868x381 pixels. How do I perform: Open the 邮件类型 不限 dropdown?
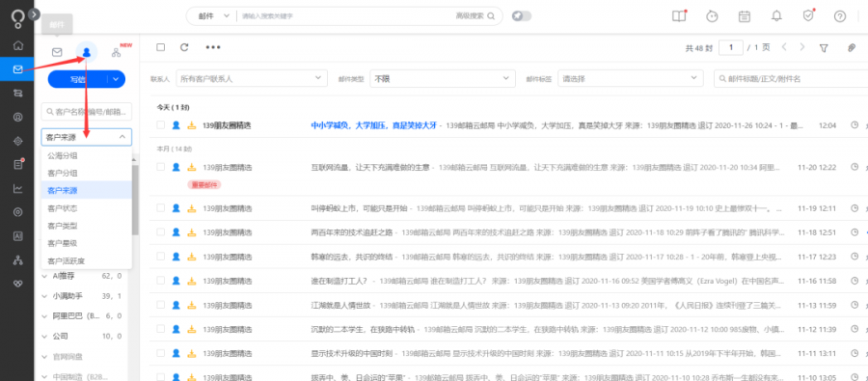click(443, 79)
